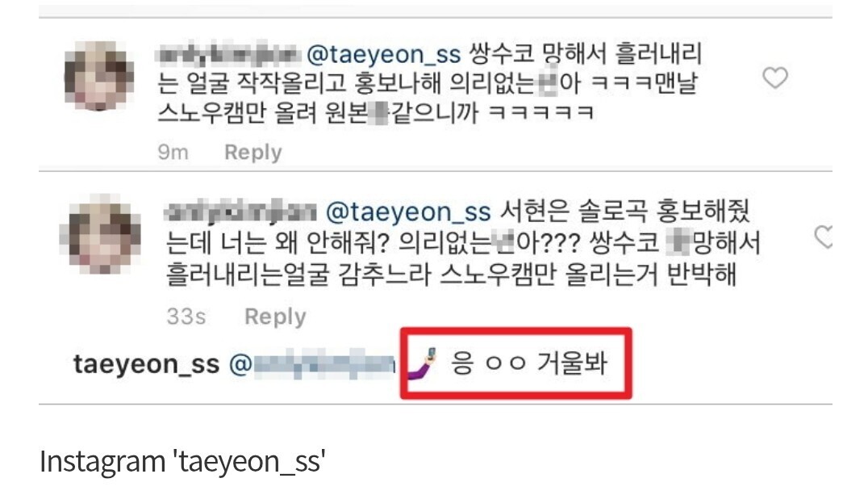This screenshot has width=868, height=495.
Task: Tap the partially visible heart on the second comment
Action: pyautogui.click(x=824, y=237)
